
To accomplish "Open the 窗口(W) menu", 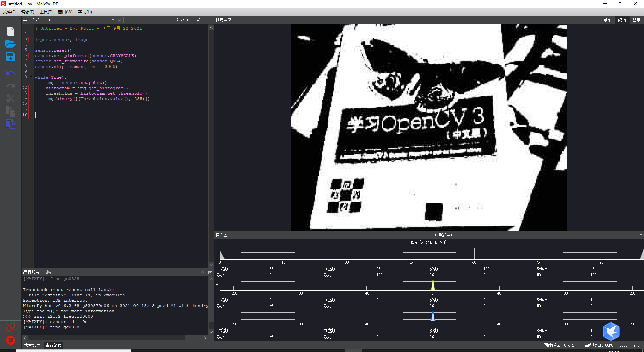I will (x=65, y=12).
